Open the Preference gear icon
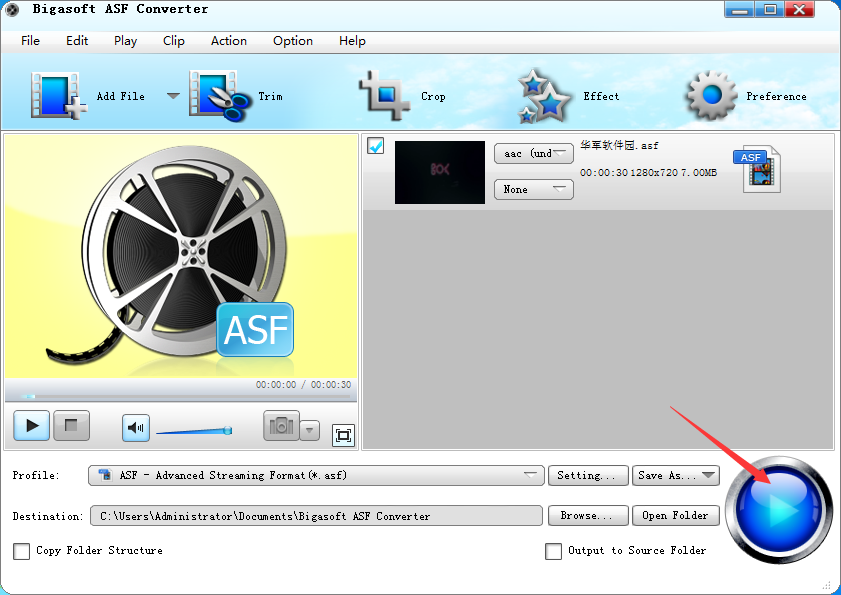The image size is (841, 595). [712, 96]
